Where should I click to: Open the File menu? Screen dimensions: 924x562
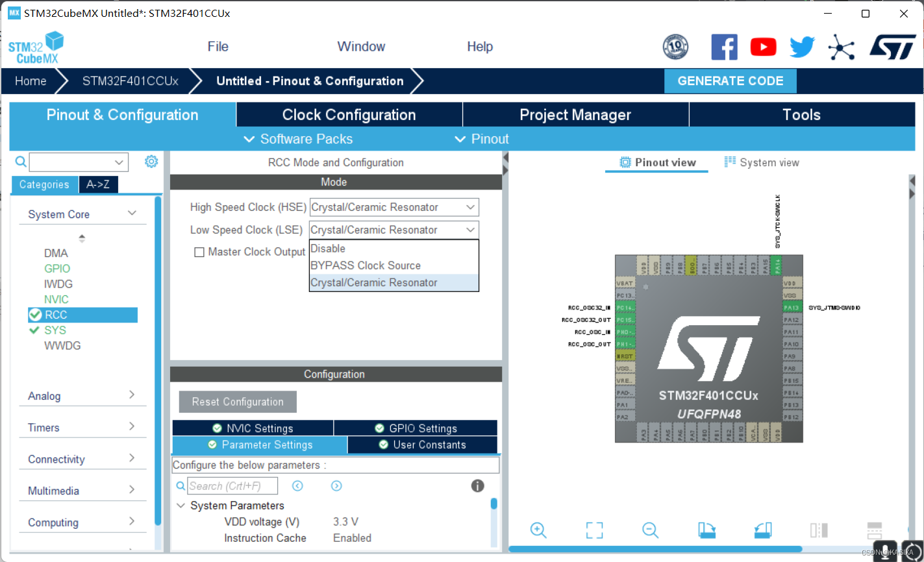pyautogui.click(x=218, y=47)
